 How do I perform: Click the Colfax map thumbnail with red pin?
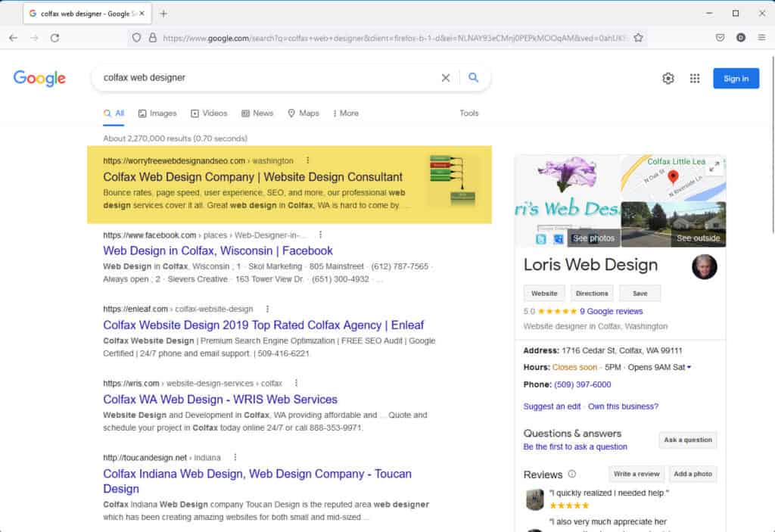pyautogui.click(x=673, y=178)
